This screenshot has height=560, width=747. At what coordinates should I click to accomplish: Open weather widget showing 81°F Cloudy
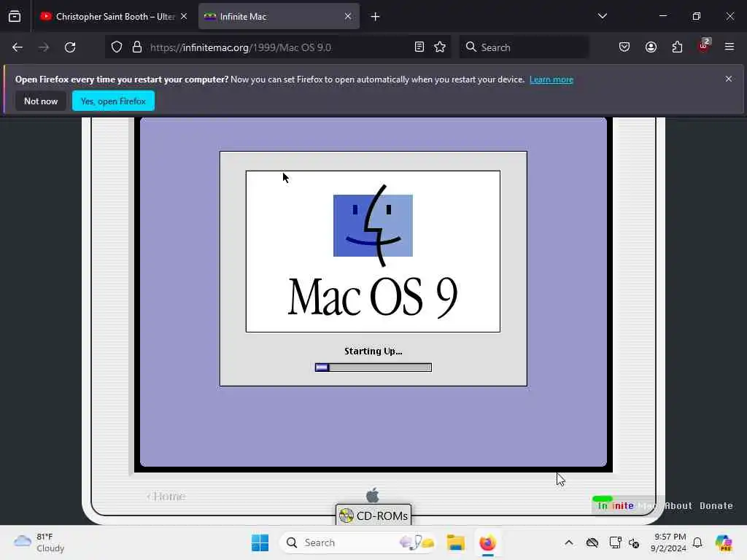(39, 542)
